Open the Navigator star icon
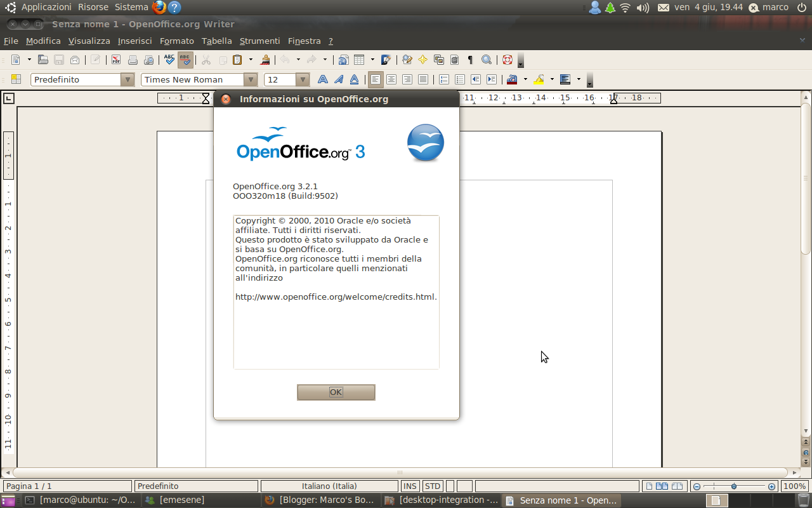Screen dimensions: 812x508 [423, 60]
